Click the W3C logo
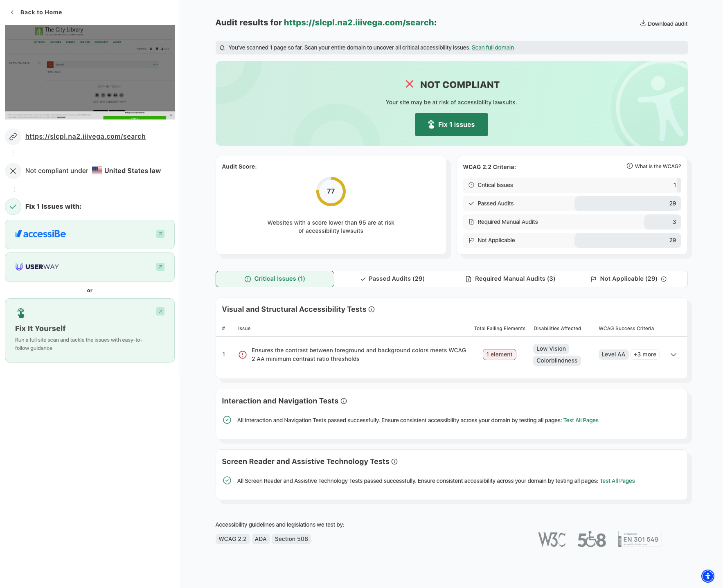The width and height of the screenshot is (723, 588). [x=552, y=539]
